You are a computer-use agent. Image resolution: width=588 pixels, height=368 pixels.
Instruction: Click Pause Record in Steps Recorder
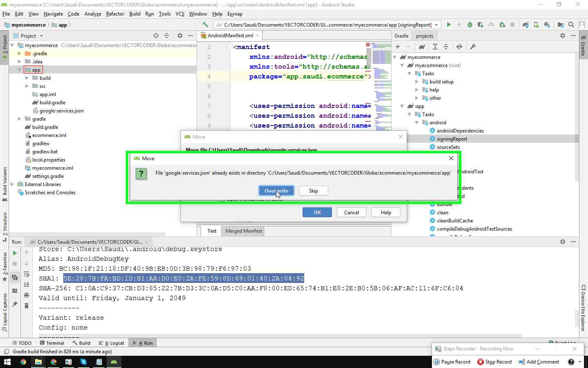(452, 362)
